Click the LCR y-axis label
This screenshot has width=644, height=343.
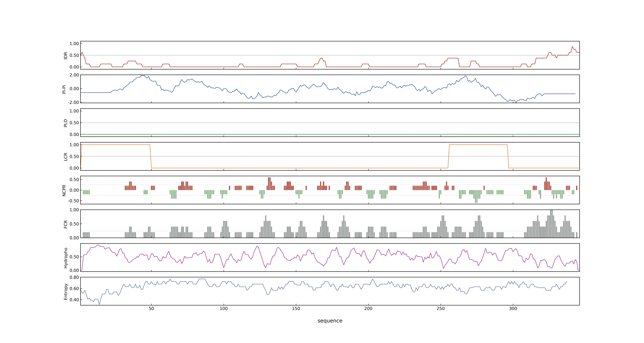pos(66,157)
